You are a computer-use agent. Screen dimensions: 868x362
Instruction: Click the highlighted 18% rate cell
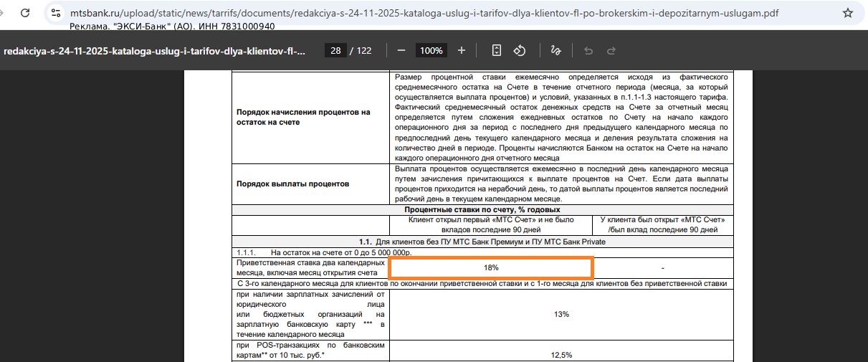coord(490,267)
